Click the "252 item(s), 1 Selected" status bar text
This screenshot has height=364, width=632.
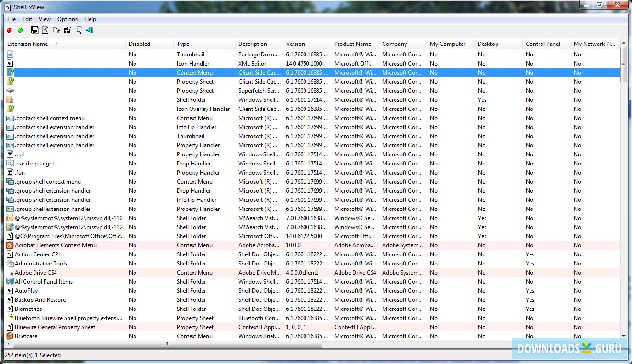coord(33,355)
